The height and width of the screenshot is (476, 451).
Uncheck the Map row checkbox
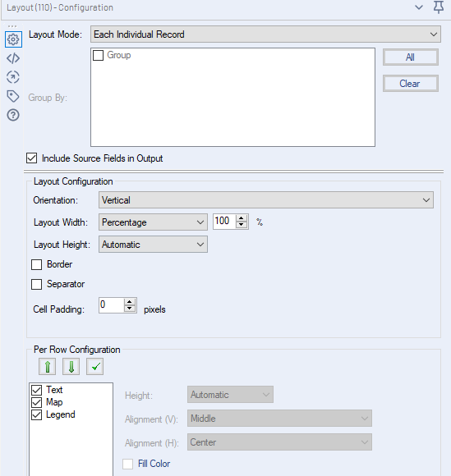click(37, 402)
